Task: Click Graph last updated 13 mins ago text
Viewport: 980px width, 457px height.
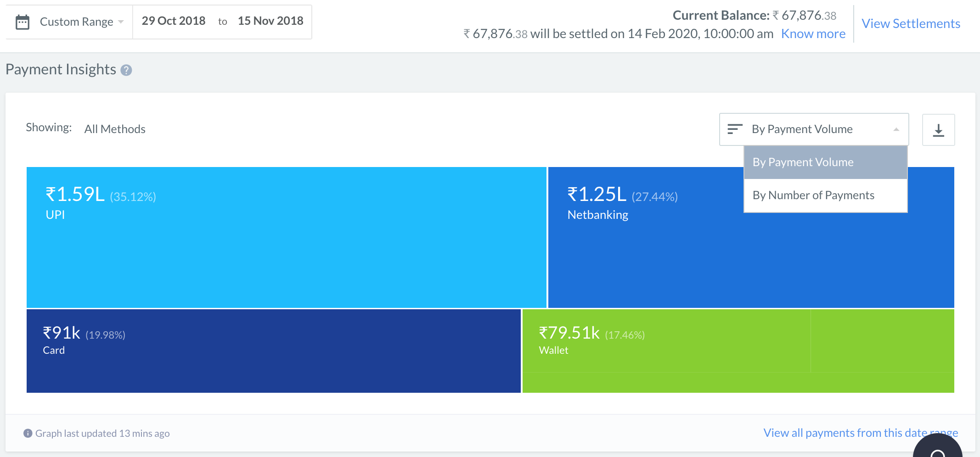Action: (102, 433)
